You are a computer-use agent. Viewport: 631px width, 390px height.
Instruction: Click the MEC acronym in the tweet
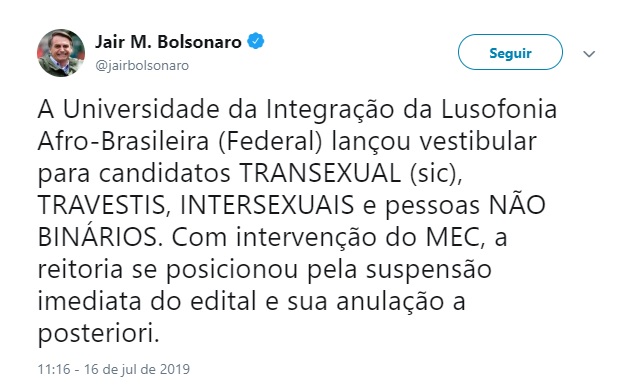[453, 237]
